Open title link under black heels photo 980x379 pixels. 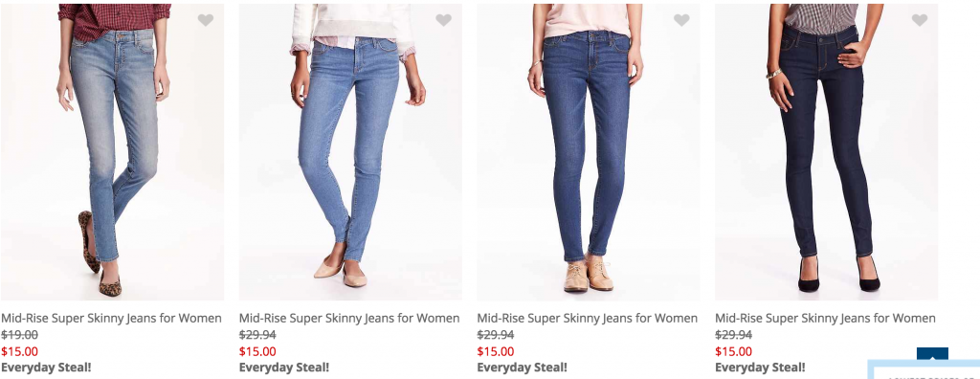pyautogui.click(x=826, y=319)
